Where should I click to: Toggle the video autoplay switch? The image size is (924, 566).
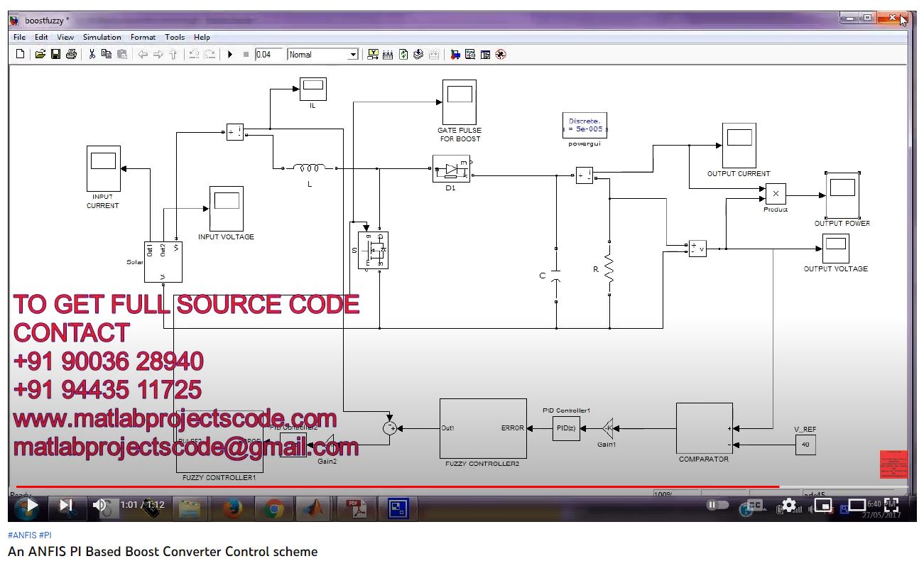717,505
